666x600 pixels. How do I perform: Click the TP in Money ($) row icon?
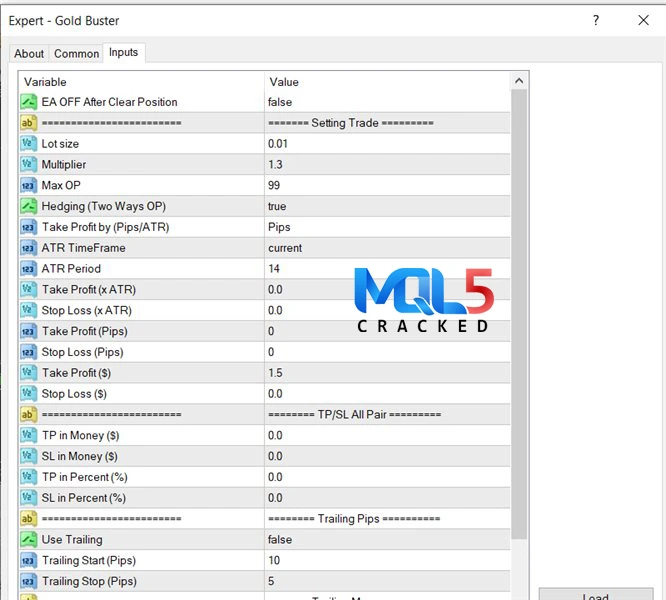pos(28,435)
